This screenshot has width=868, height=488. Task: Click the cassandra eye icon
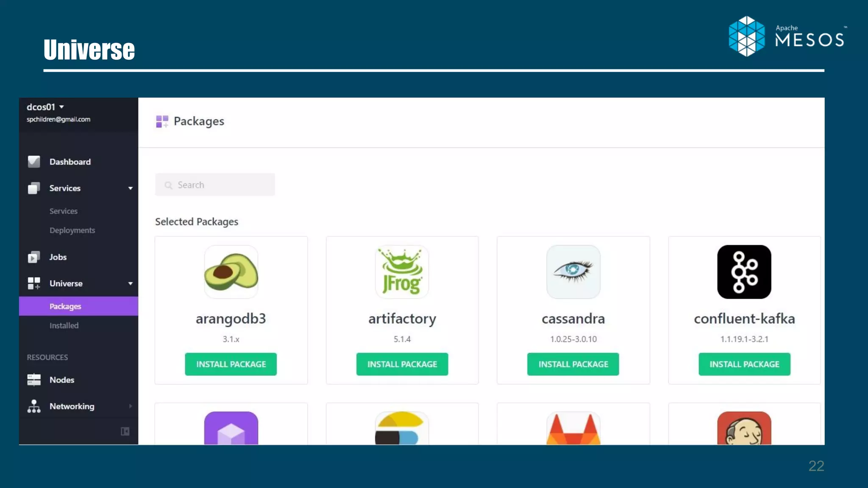tap(573, 272)
